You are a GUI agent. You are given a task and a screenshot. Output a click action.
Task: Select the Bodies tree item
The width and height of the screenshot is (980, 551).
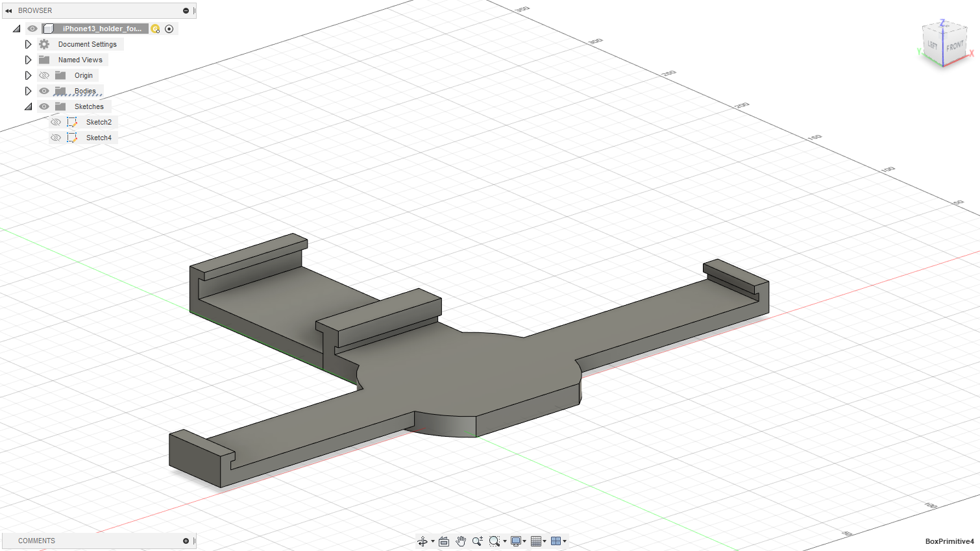coord(85,91)
